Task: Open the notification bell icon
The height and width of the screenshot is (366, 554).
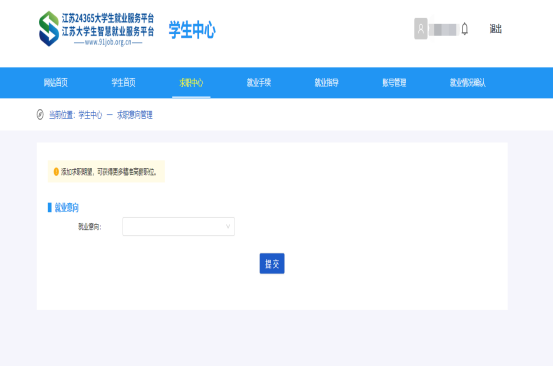Action: click(465, 29)
